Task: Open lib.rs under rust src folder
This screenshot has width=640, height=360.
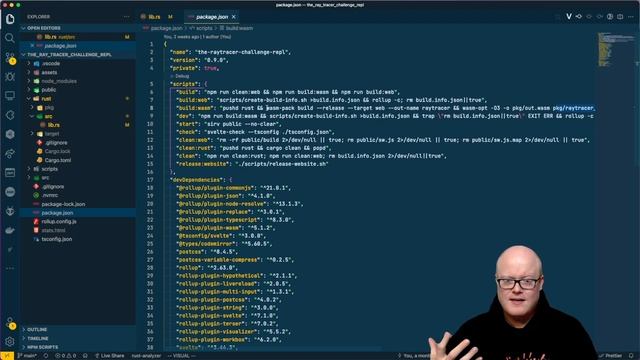Action: coord(78,125)
